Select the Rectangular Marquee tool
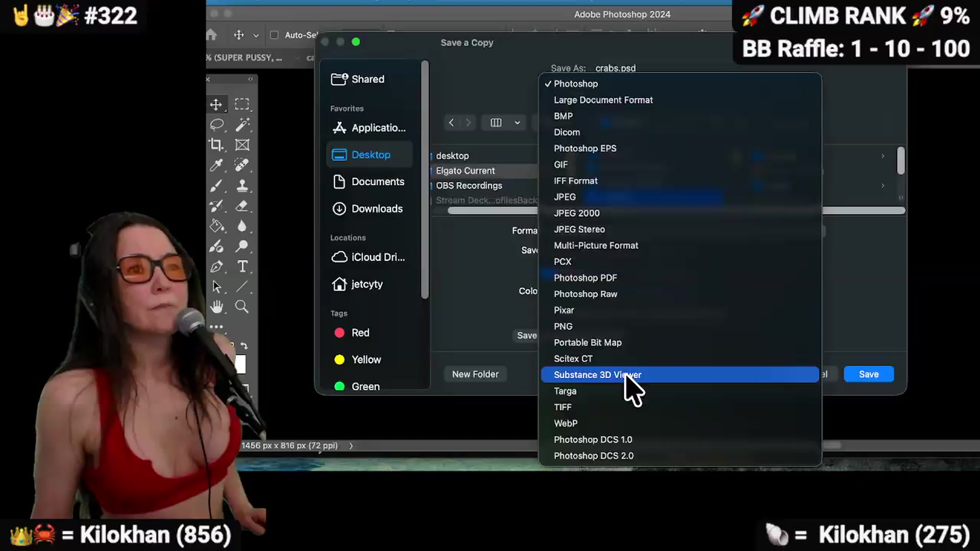Screen dimensions: 980x551 242,105
